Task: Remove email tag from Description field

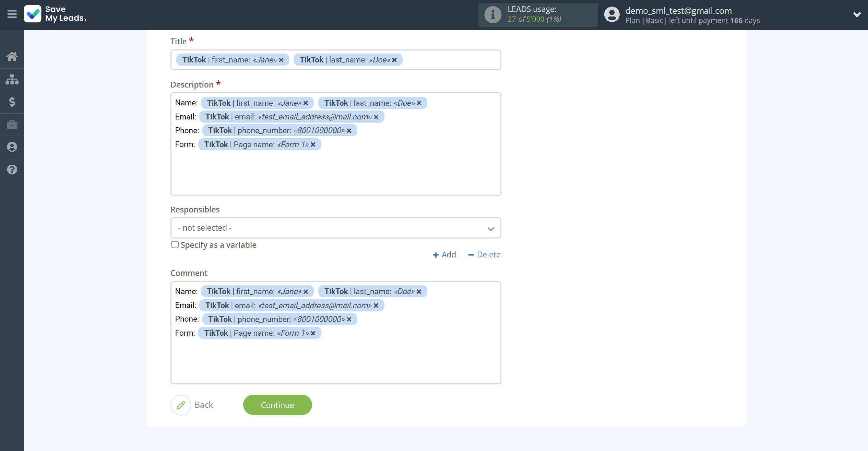Action: 376,117
